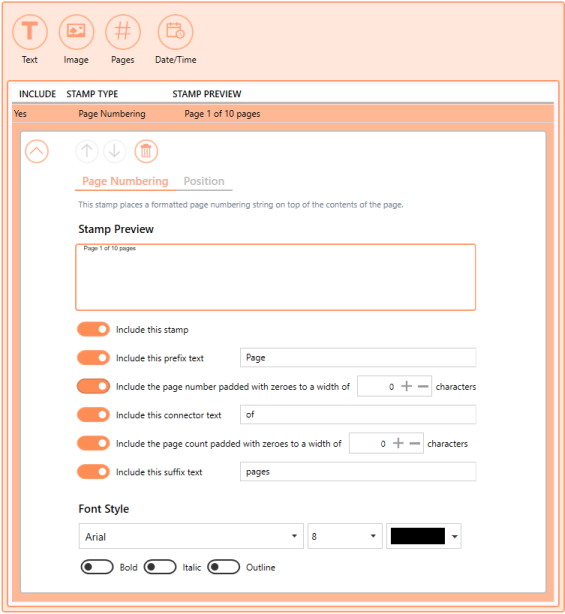
Task: Increase page number padding width with plus
Action: tap(406, 386)
